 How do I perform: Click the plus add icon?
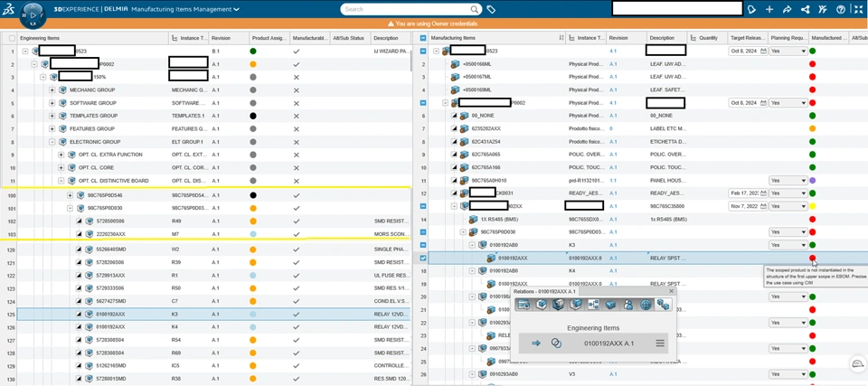[x=769, y=9]
